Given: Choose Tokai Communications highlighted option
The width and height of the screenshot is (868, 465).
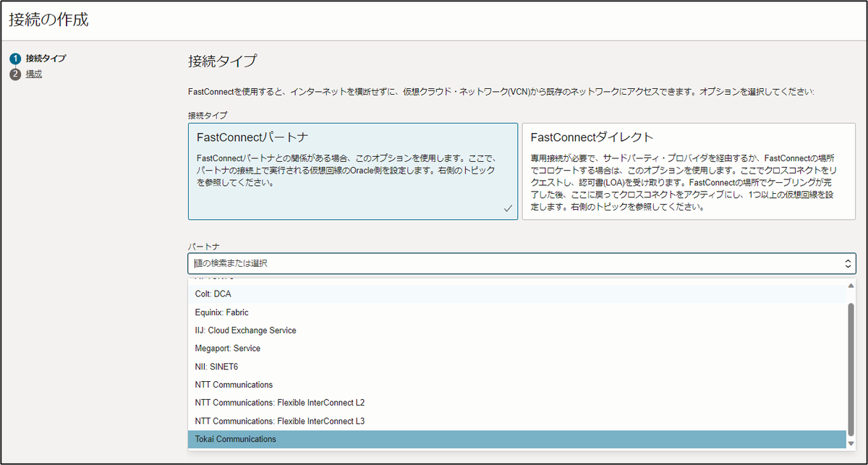Looking at the screenshot, I should pyautogui.click(x=516, y=439).
